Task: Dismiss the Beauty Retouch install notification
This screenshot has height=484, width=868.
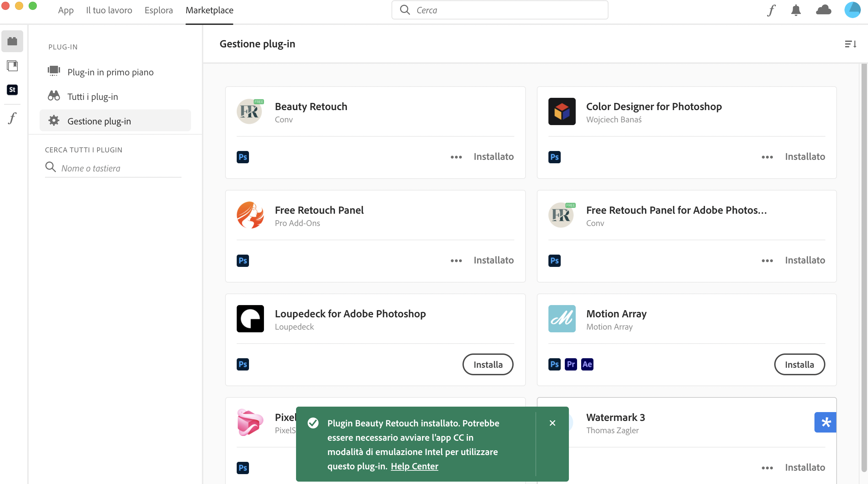Action: click(553, 423)
